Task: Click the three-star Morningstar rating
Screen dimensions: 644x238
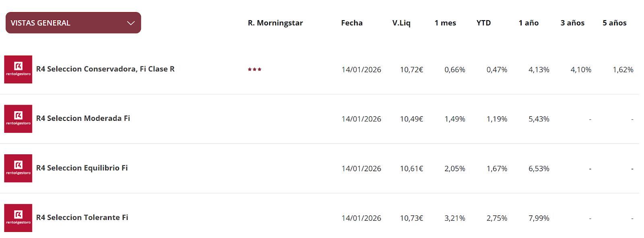Action: point(254,69)
